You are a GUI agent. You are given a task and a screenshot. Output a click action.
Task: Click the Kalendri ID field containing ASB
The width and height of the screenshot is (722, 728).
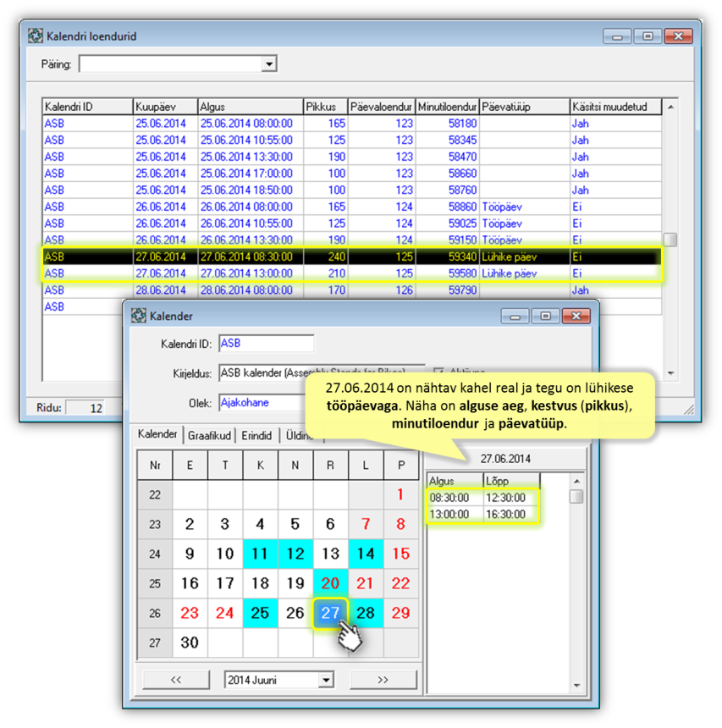point(267,344)
